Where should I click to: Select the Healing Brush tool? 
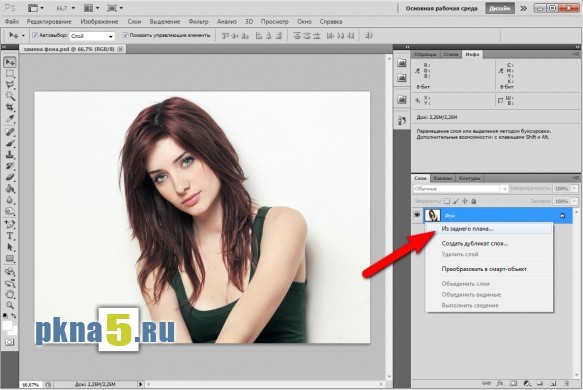coord(10,132)
